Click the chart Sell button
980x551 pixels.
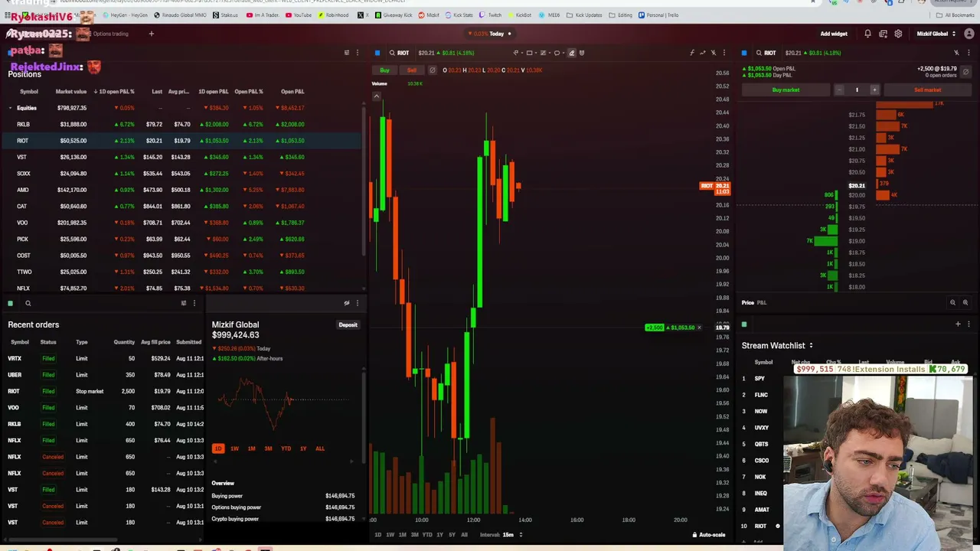pos(412,70)
